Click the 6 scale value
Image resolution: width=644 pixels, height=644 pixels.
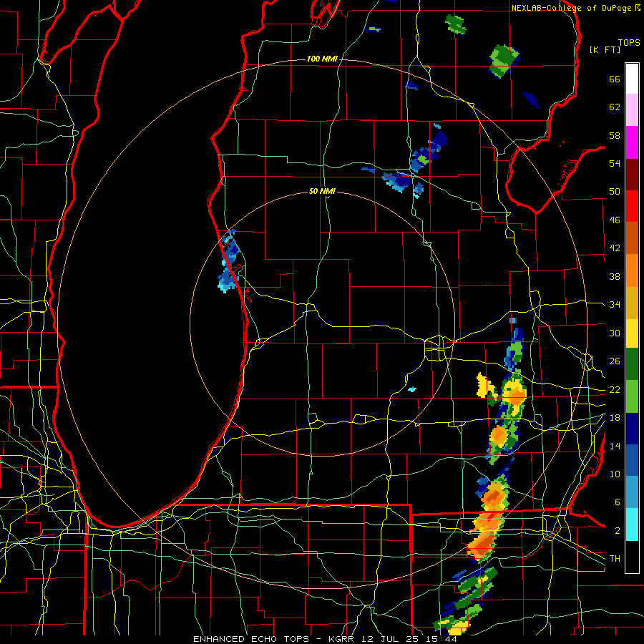[x=618, y=502]
